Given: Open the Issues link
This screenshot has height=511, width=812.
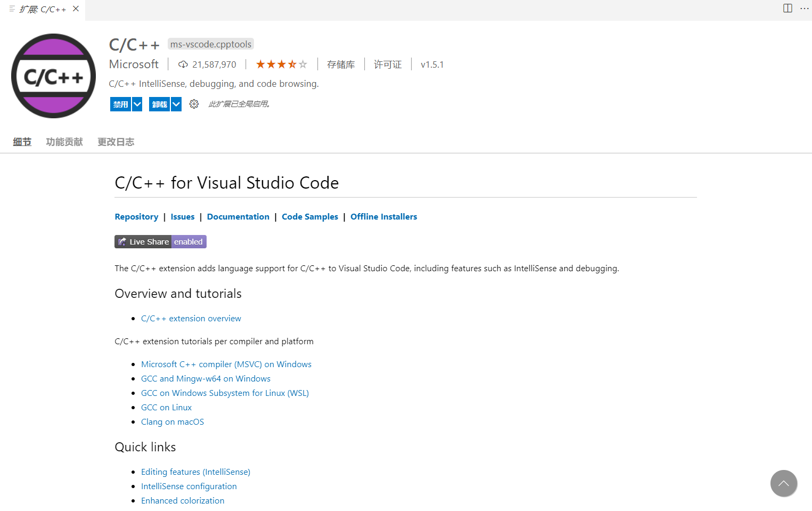Looking at the screenshot, I should click(x=183, y=217).
